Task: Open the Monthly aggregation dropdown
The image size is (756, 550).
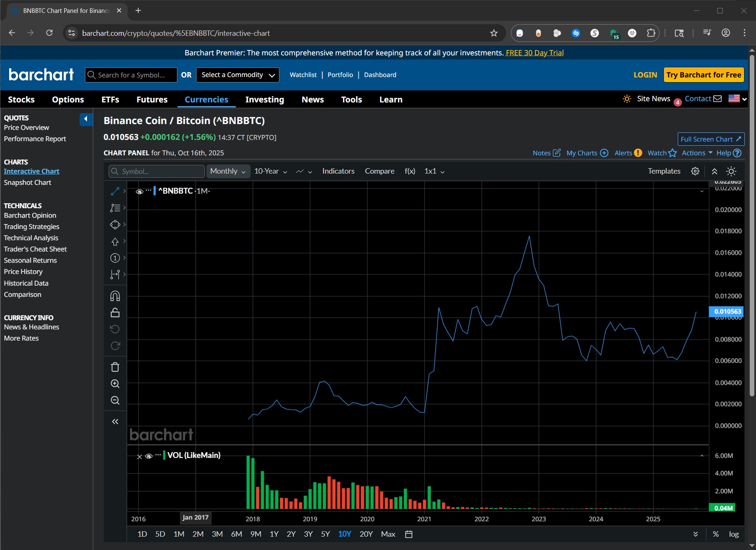Action: click(228, 171)
